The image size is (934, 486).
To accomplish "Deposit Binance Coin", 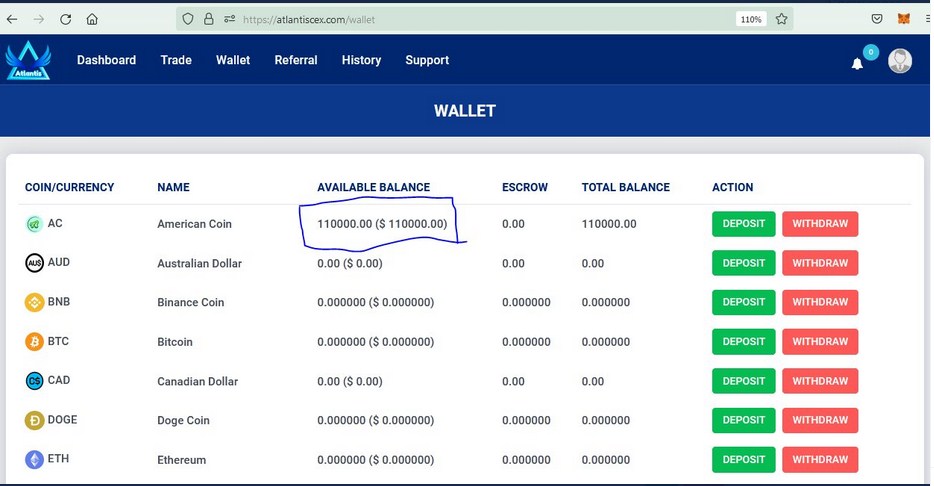I will pos(743,302).
